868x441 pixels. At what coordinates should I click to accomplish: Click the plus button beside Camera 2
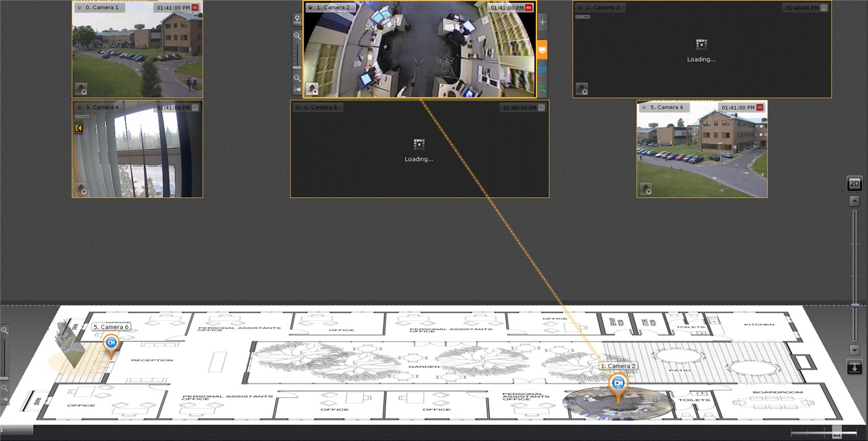(x=542, y=22)
